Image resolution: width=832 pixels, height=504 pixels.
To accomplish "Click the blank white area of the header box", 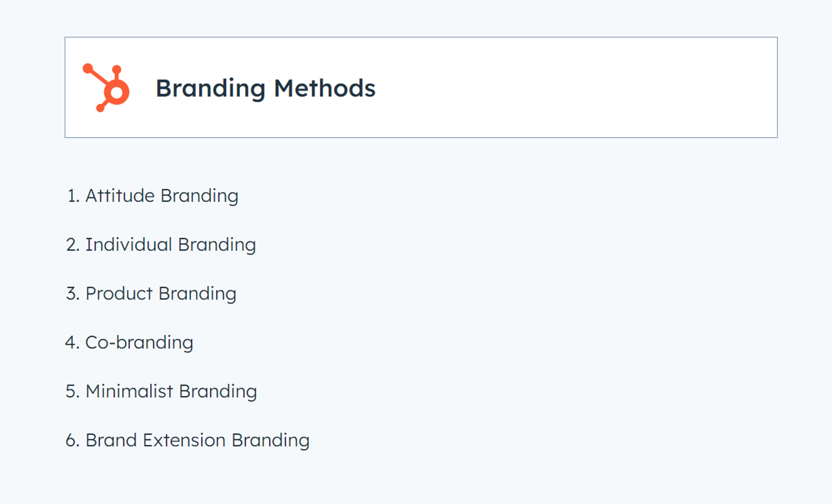I will 574,88.
